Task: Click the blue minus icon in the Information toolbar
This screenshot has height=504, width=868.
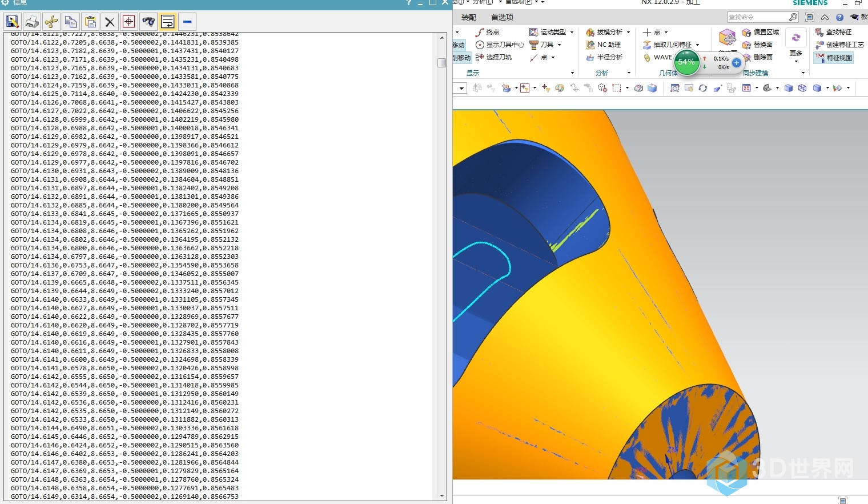Action: (x=187, y=22)
